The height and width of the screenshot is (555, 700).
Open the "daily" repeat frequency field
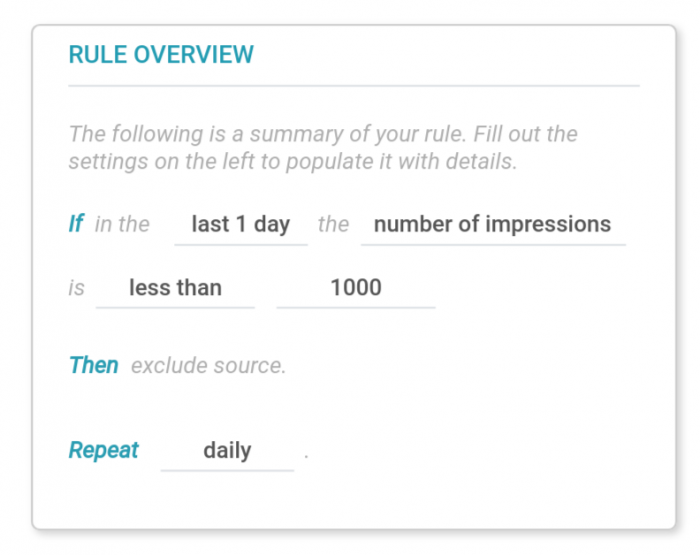(227, 450)
